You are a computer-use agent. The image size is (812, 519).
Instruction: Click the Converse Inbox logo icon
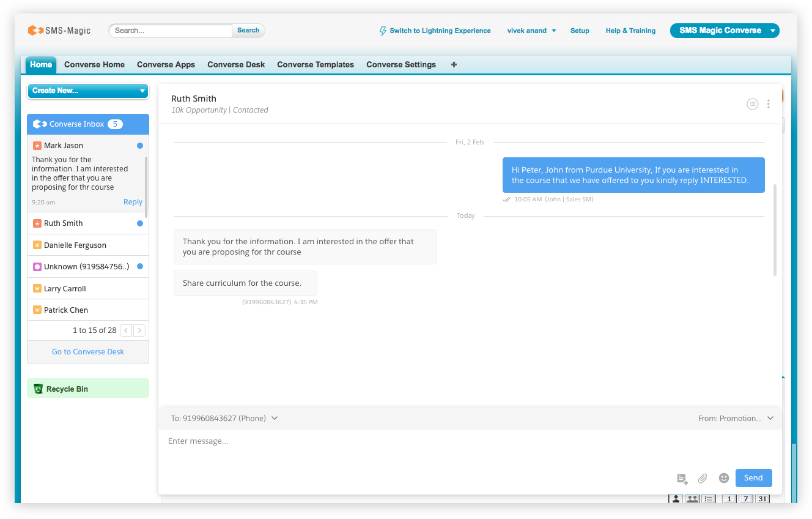click(x=40, y=124)
